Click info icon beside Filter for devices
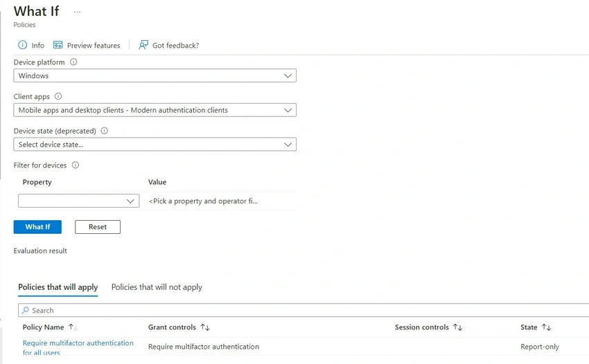 click(76, 165)
